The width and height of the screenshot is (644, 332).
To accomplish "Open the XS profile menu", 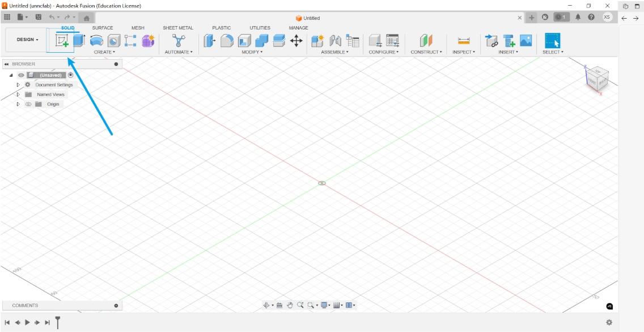I will pos(607,17).
